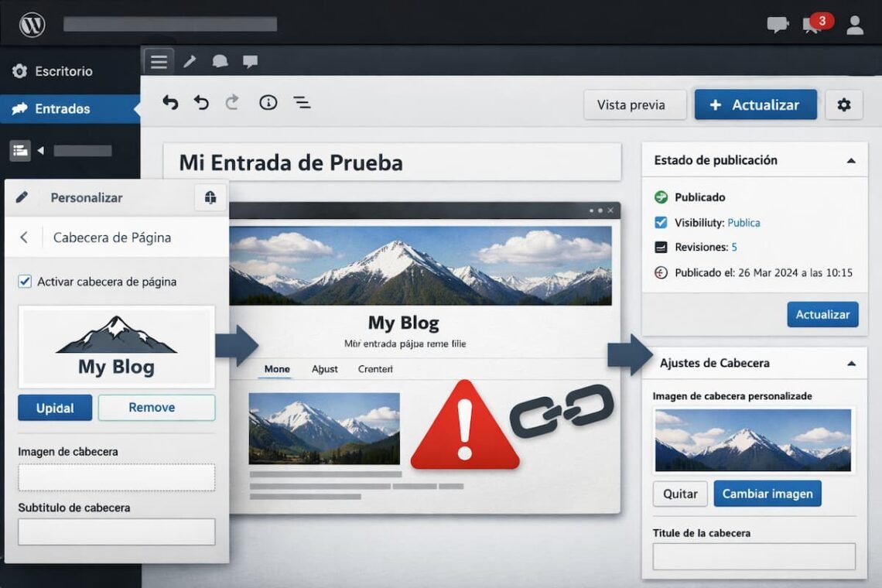The height and width of the screenshot is (588, 882).
Task: Open the document outline list icon
Action: coord(301,102)
